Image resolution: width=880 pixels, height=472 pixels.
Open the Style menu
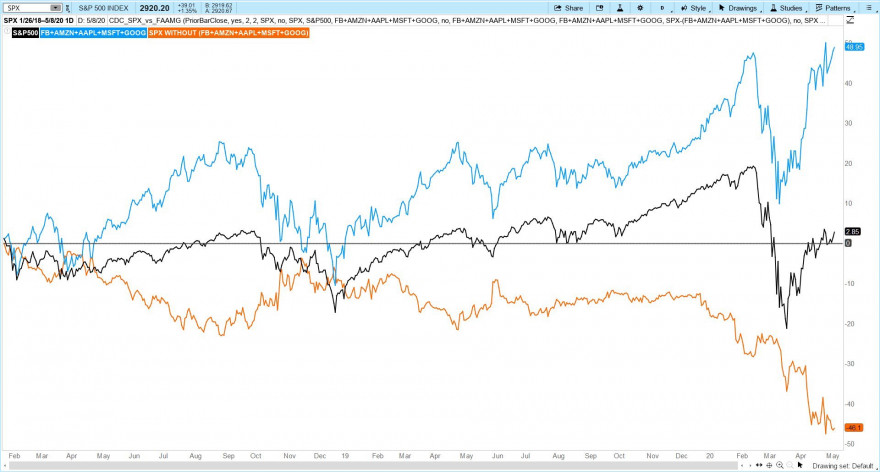pyautogui.click(x=694, y=8)
